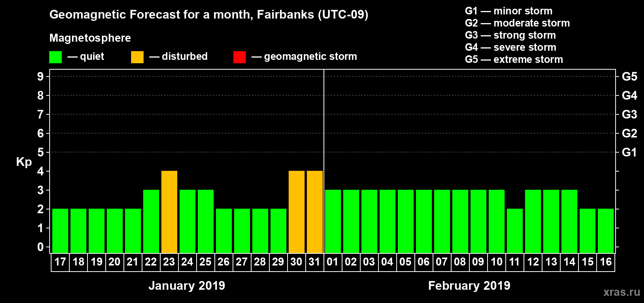Click the 'G1 — minor storm' legend text
Screen dimensions: 644x303
coord(509,11)
